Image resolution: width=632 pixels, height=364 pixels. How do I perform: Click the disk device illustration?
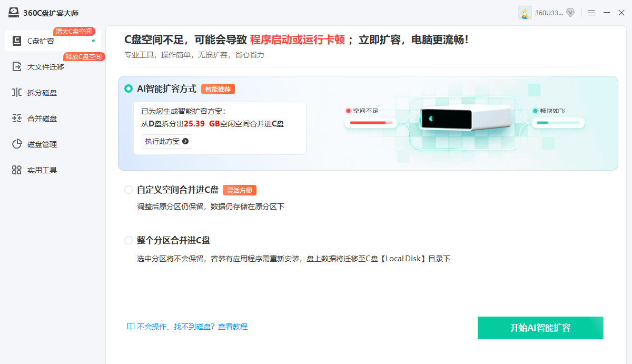coord(465,119)
